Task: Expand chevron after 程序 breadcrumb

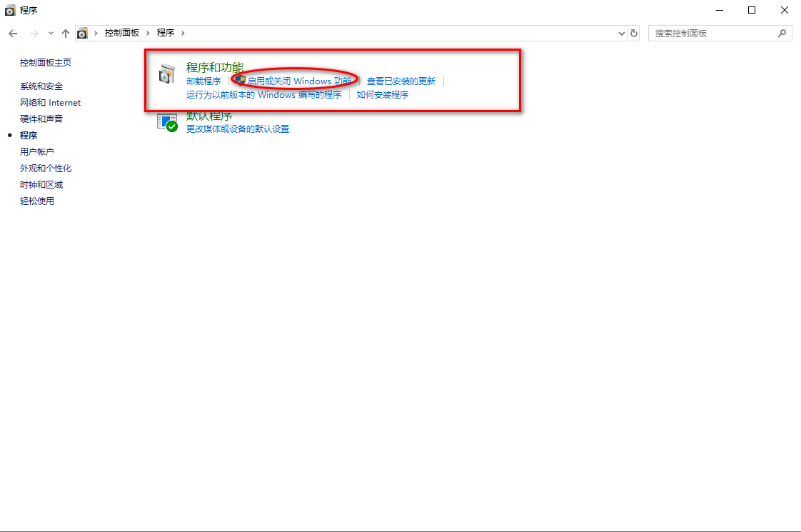Action: click(x=183, y=34)
